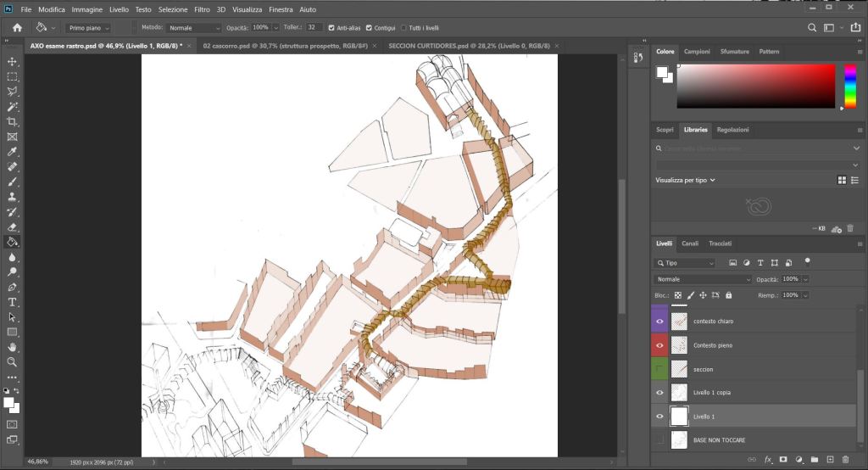Open the Filtro menu

[x=202, y=9]
